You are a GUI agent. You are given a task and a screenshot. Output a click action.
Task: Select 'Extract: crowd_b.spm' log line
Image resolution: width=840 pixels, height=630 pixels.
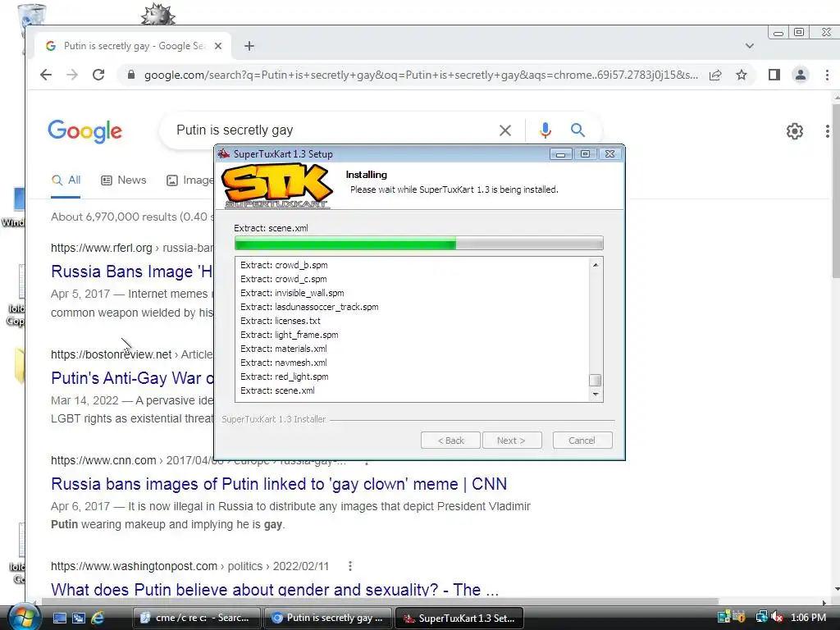(284, 265)
